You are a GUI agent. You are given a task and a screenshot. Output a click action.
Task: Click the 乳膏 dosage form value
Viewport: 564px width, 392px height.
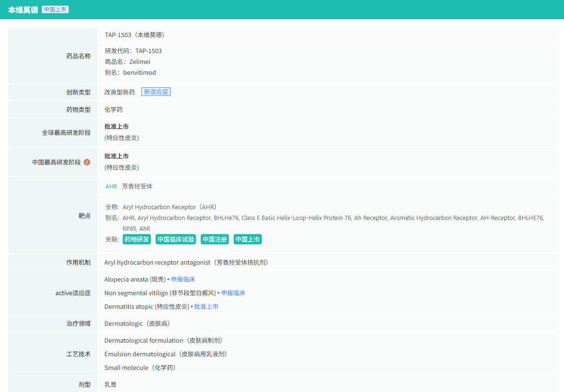(x=110, y=384)
